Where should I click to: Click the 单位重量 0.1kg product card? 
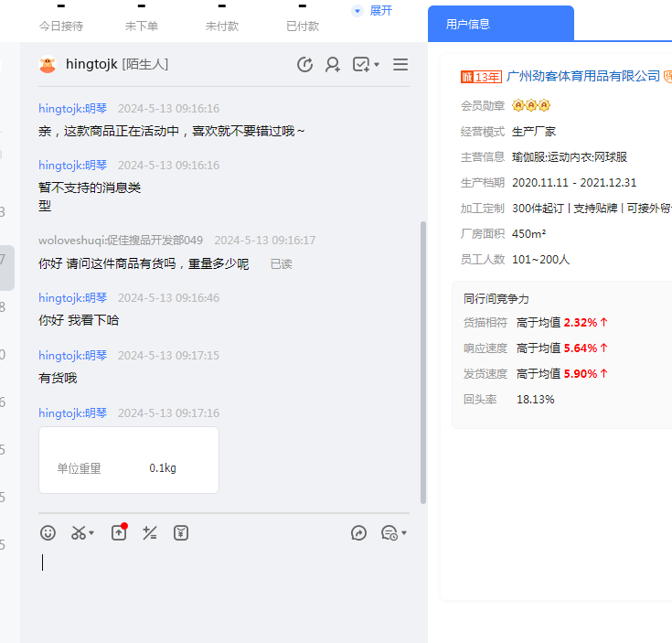[x=129, y=460]
